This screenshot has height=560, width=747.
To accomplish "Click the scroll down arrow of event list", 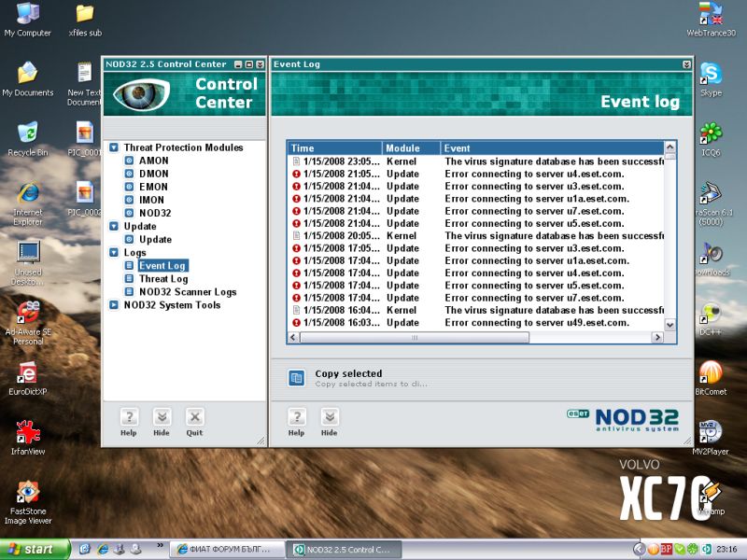I will coord(669,324).
